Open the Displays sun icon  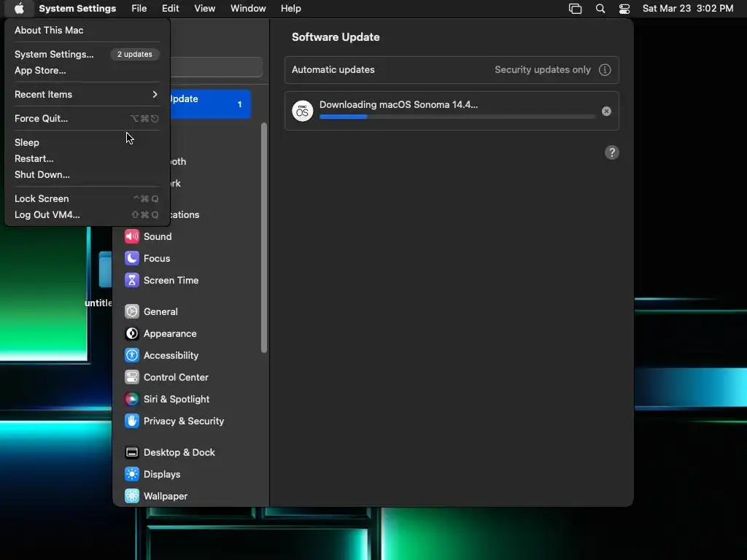tap(132, 475)
